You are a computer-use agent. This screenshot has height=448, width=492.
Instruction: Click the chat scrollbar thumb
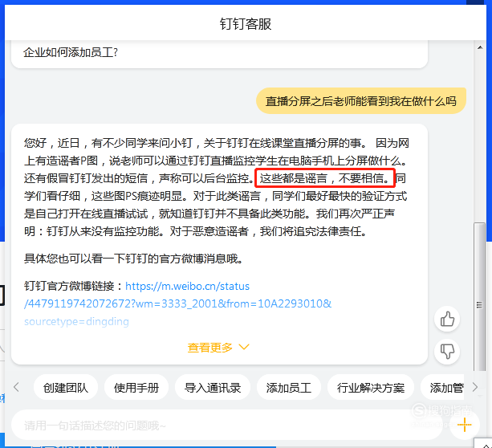[x=479, y=297]
